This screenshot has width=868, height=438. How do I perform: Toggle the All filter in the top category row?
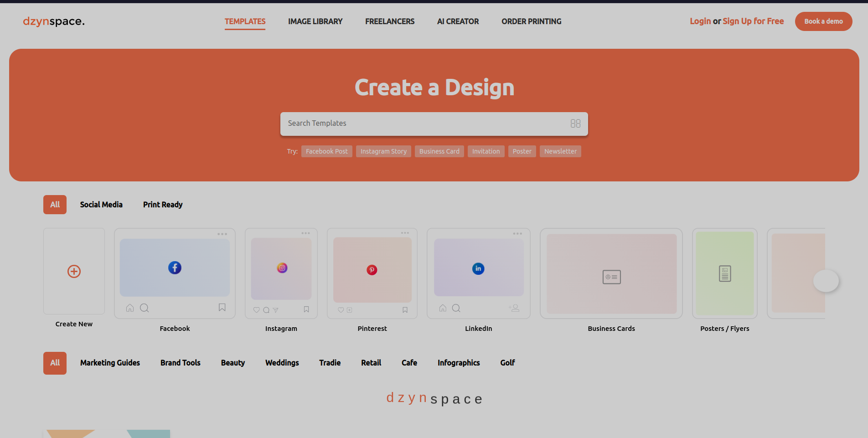54,204
